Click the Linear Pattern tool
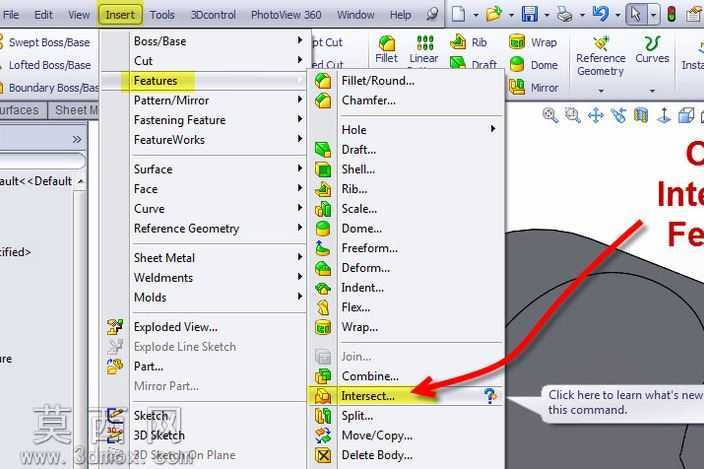 [424, 50]
